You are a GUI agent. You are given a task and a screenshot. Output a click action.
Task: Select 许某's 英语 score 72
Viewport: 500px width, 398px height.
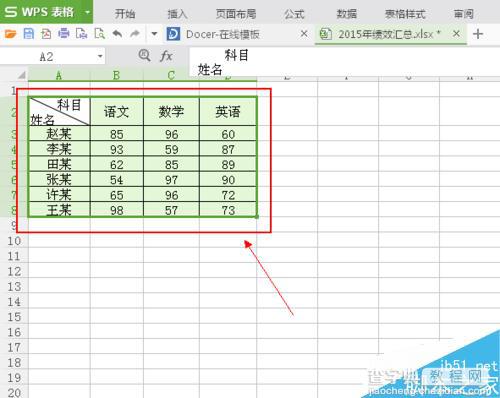228,194
